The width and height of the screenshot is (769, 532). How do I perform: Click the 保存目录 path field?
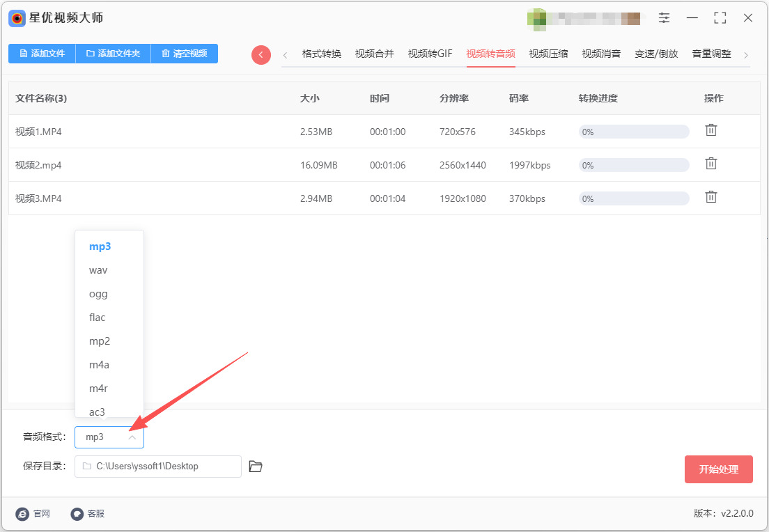[x=158, y=467]
